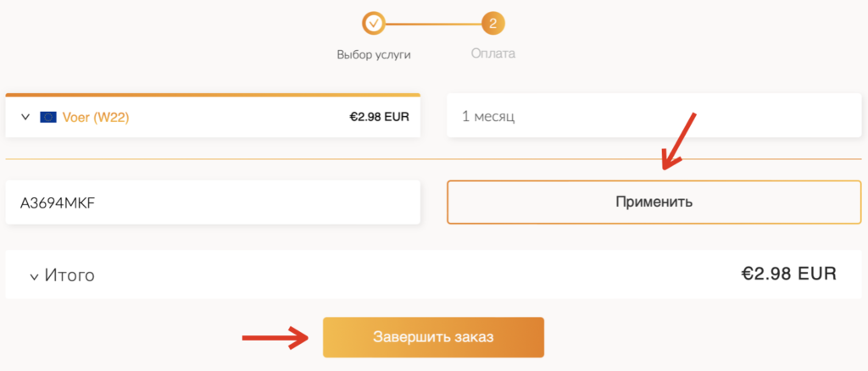The height and width of the screenshot is (371, 868).
Task: Apply promo code with Применить button
Action: 654,202
